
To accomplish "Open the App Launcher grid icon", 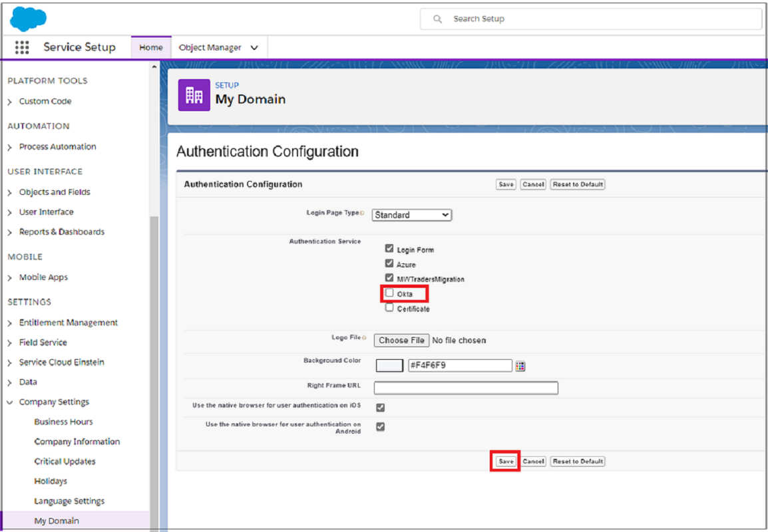I will [21, 47].
